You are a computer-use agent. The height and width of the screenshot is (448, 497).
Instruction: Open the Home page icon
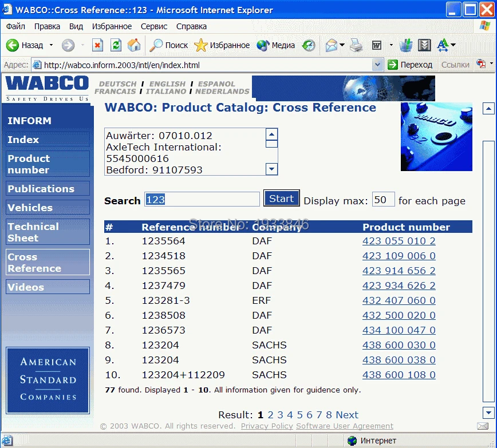(134, 45)
